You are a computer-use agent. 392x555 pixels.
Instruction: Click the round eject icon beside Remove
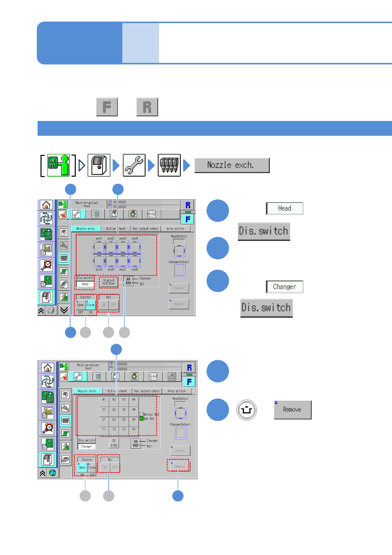pos(246,410)
